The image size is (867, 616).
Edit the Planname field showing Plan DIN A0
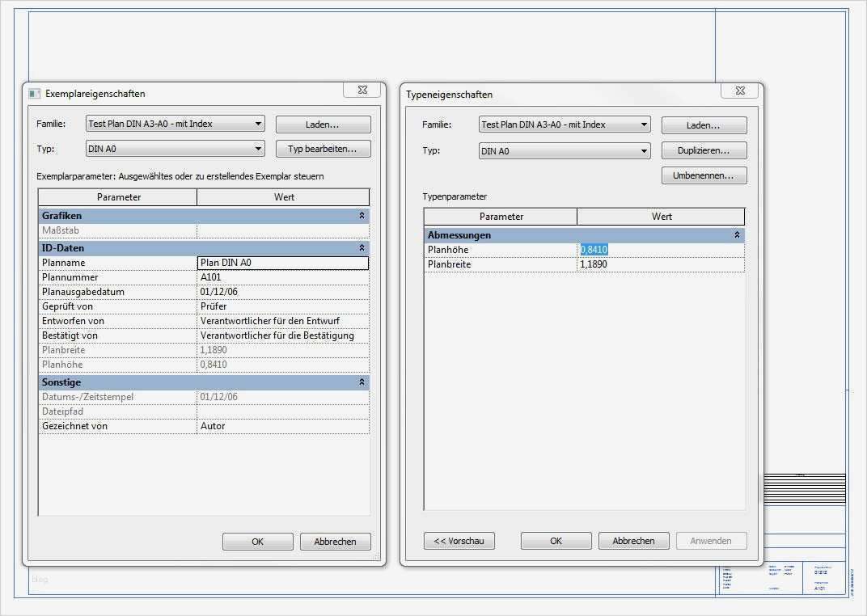[282, 262]
